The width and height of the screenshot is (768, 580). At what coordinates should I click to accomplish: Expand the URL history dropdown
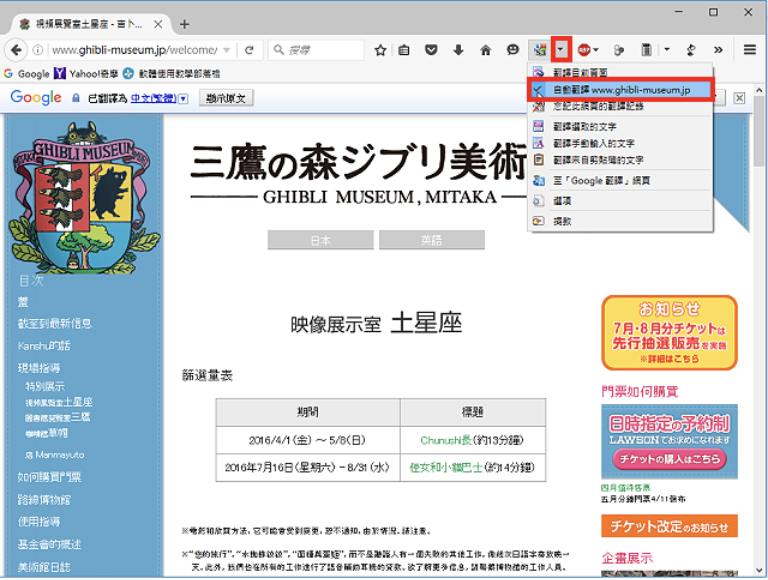(x=227, y=50)
